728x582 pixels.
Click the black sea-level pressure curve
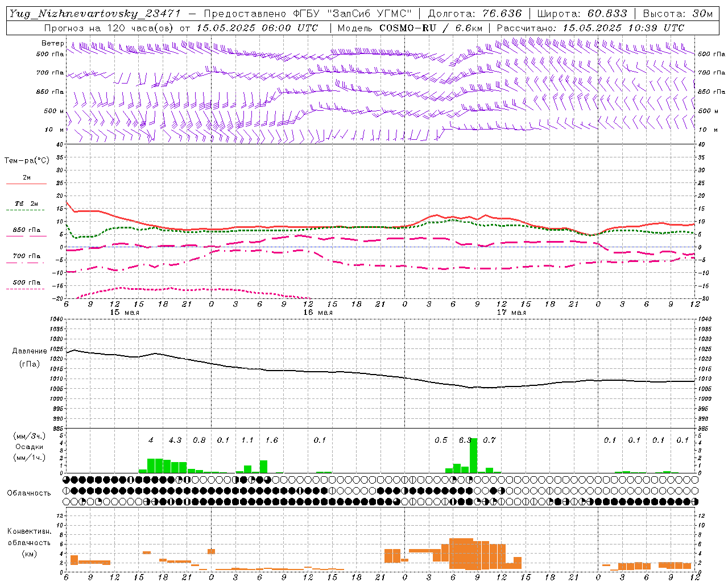coord(380,374)
